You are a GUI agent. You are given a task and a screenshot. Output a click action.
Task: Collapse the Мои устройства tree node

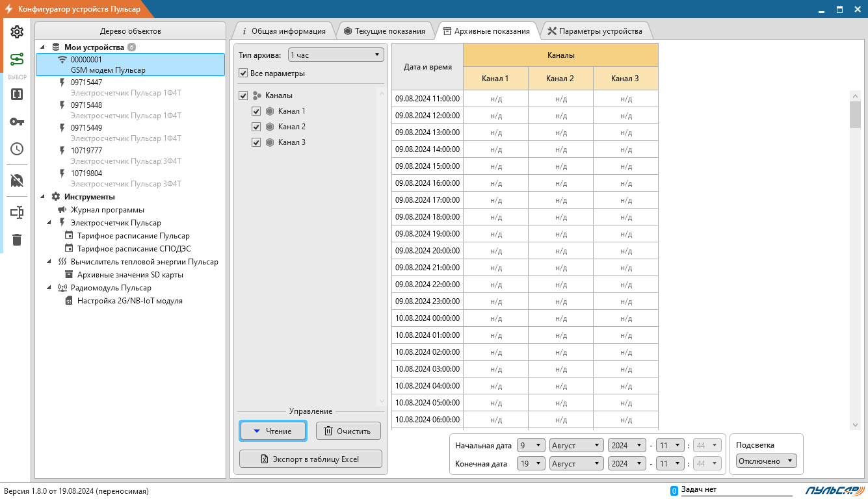pos(43,47)
